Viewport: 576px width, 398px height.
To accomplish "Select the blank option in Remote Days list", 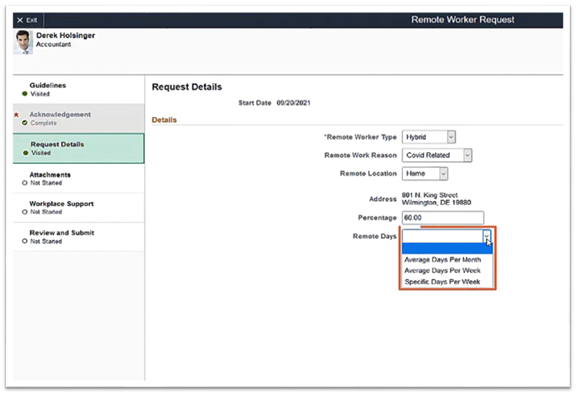I will (447, 249).
